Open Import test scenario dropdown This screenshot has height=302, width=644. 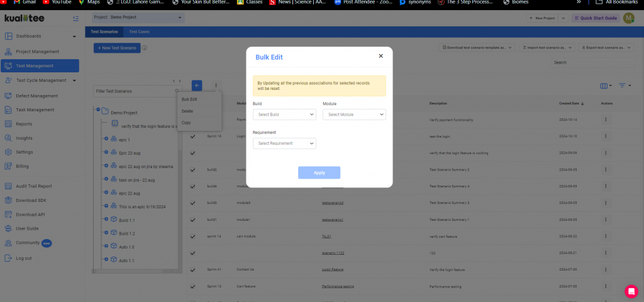point(547,48)
